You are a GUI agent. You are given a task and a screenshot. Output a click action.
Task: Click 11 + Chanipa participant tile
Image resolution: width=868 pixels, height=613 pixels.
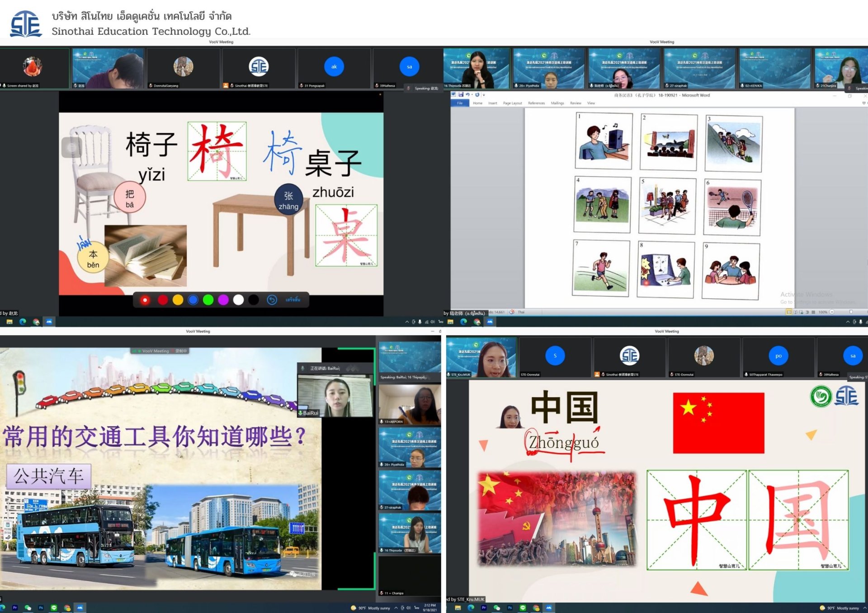tap(410, 576)
